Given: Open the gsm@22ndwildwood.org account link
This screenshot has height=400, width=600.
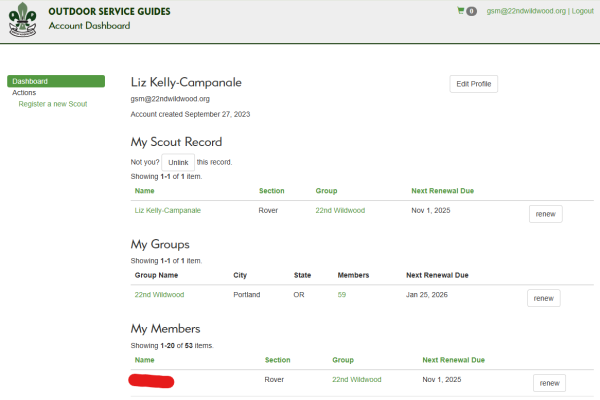Looking at the screenshot, I should [x=526, y=11].
